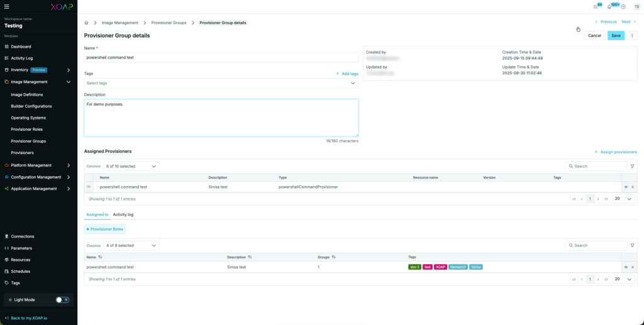This screenshot has width=644, height=325.
Task: Click the Save button
Action: 616,36
